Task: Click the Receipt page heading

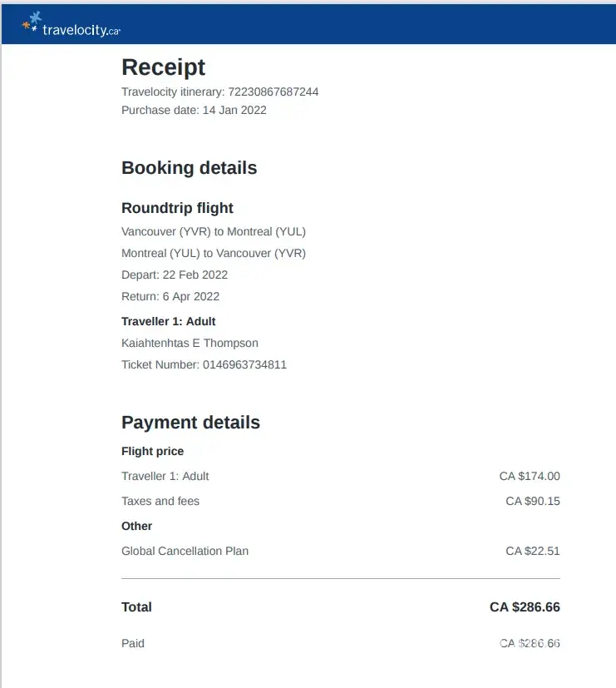Action: pyautogui.click(x=163, y=67)
